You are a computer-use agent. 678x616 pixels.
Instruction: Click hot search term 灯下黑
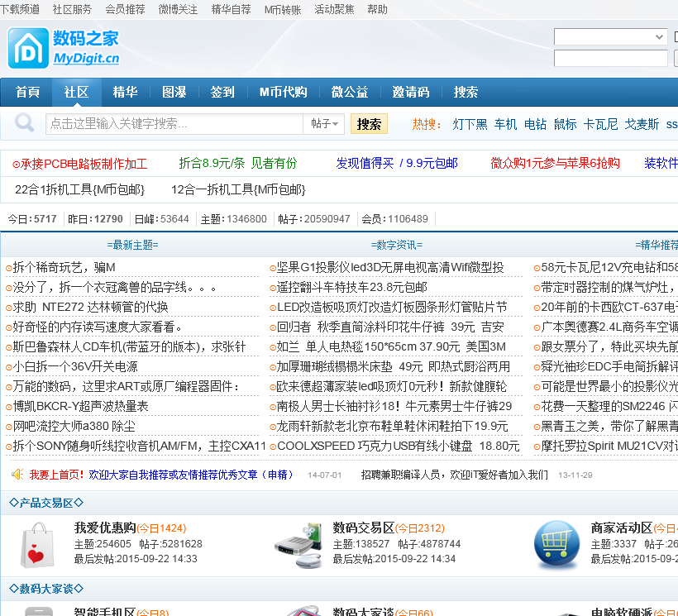470,125
